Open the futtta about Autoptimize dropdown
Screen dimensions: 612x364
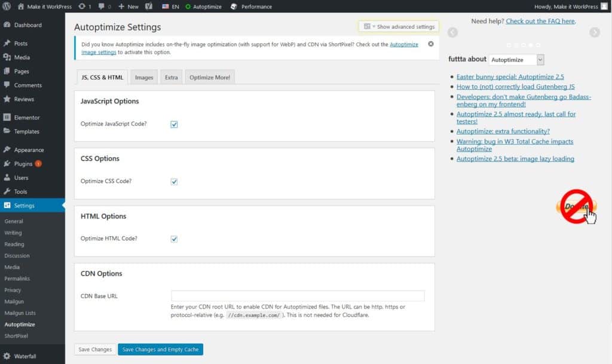coord(516,60)
